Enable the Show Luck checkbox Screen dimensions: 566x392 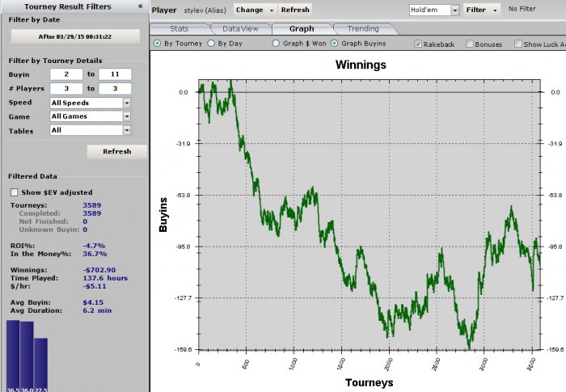pos(518,44)
